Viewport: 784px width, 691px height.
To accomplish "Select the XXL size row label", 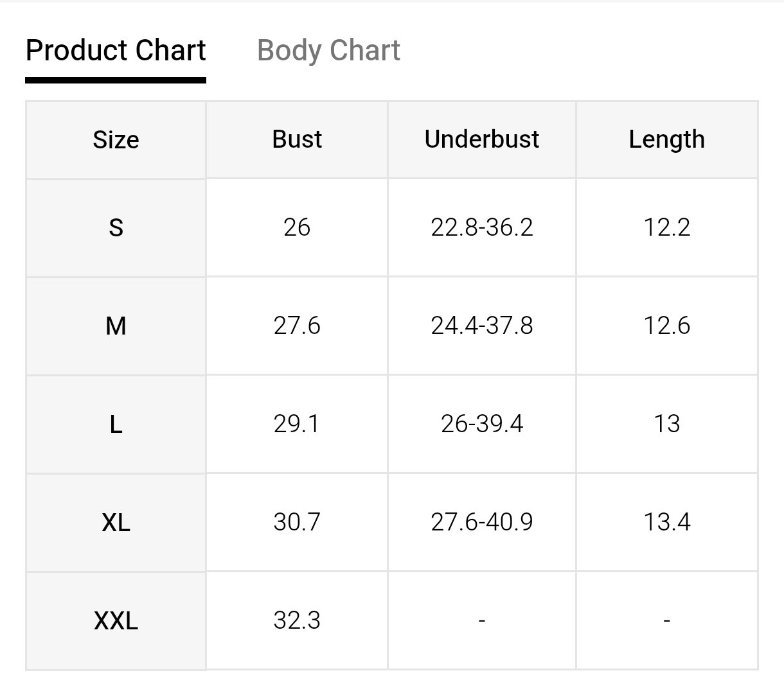I will (116, 621).
